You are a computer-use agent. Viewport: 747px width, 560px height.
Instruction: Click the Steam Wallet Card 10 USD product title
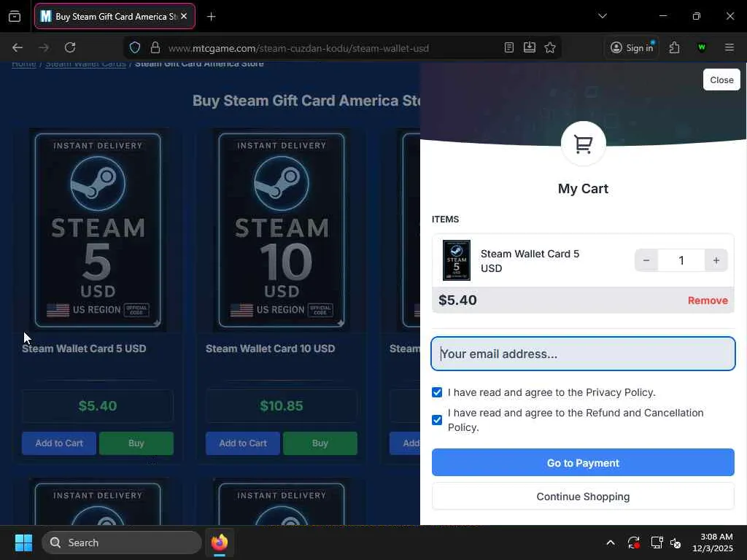tap(270, 349)
